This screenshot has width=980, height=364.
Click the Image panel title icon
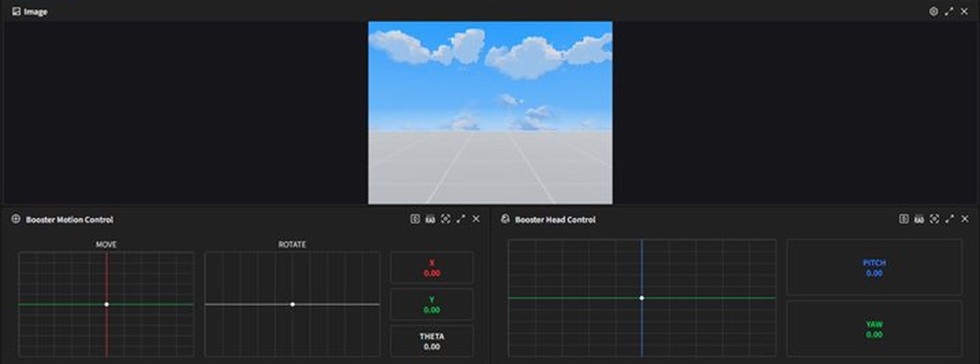(16, 12)
